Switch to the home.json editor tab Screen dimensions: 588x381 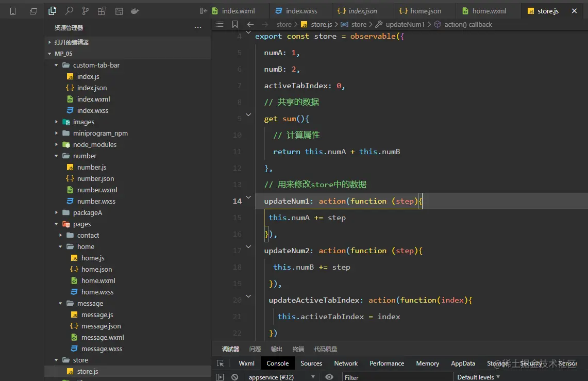coord(425,11)
